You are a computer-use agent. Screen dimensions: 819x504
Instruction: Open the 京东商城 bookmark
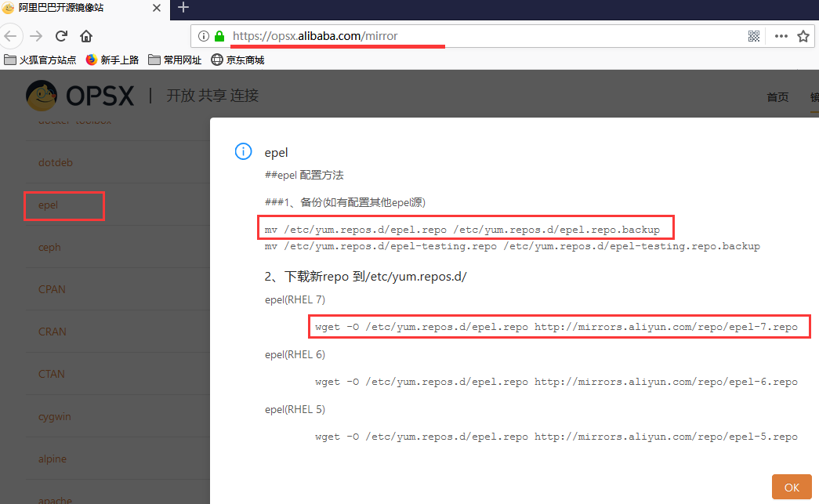237,60
